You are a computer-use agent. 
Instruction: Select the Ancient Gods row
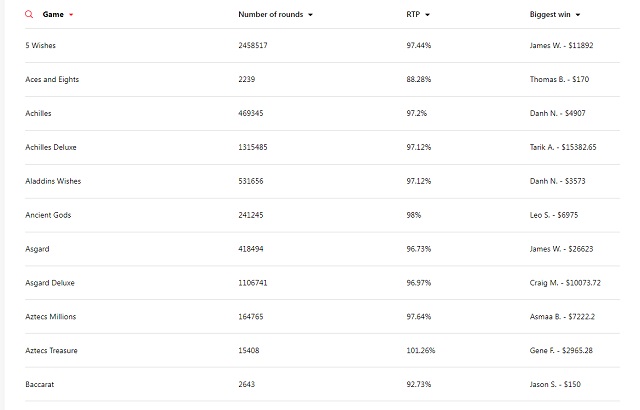click(322, 215)
